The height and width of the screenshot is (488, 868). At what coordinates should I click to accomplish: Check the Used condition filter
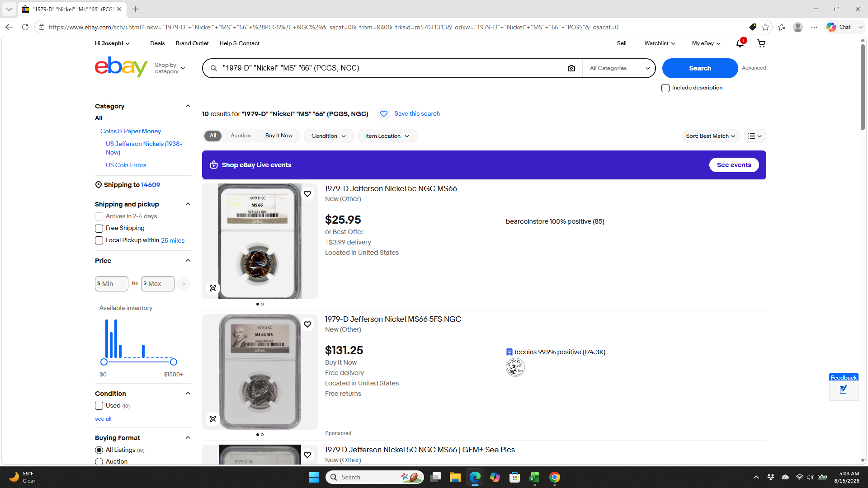click(99, 406)
